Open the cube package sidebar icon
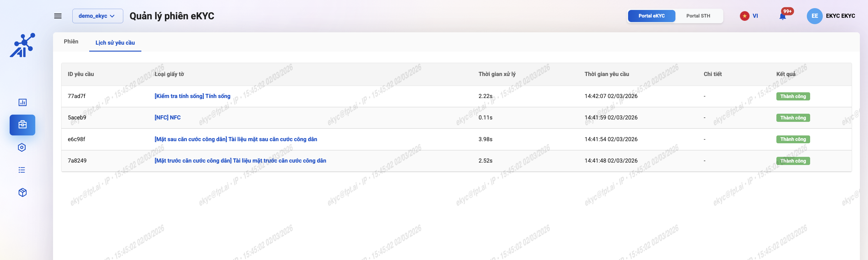Viewport: 868px width, 260px height. pyautogui.click(x=23, y=192)
